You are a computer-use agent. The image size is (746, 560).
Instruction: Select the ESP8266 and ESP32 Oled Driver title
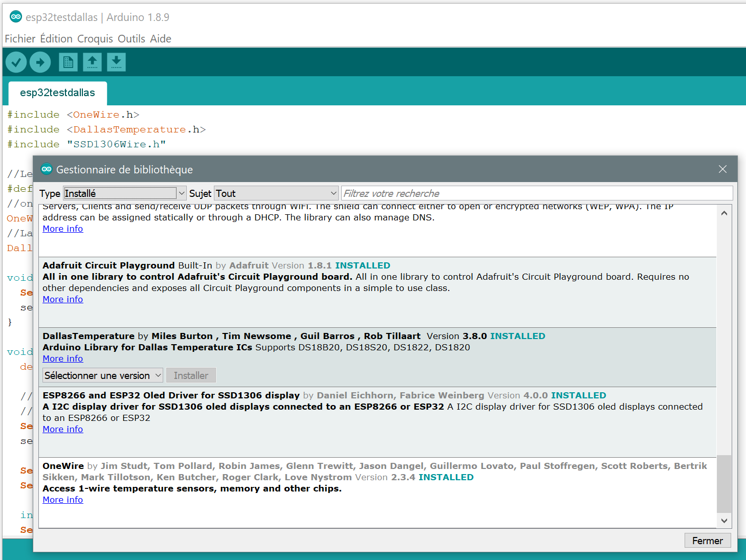(x=171, y=395)
